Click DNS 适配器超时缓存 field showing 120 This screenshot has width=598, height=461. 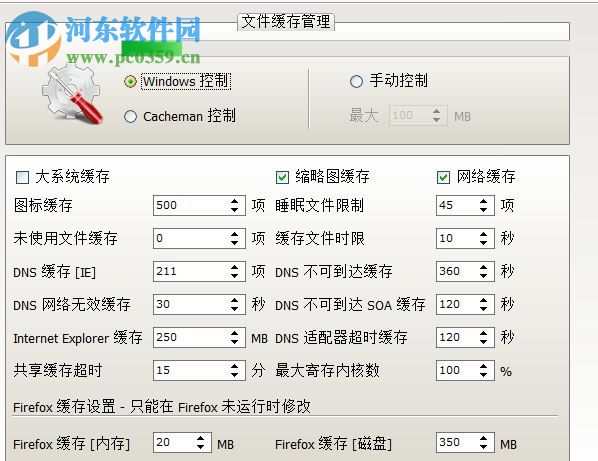(x=465, y=337)
